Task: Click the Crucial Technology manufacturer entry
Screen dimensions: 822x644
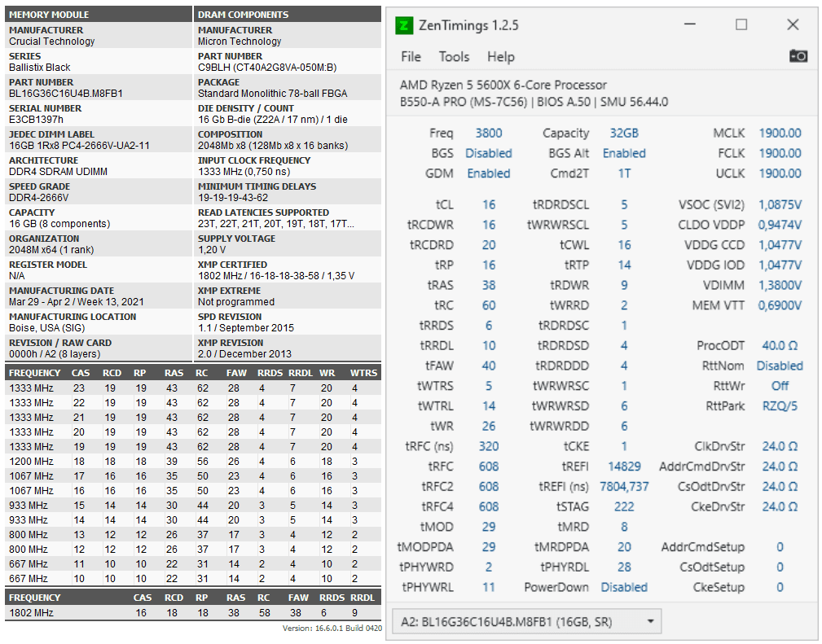Action: click(51, 42)
